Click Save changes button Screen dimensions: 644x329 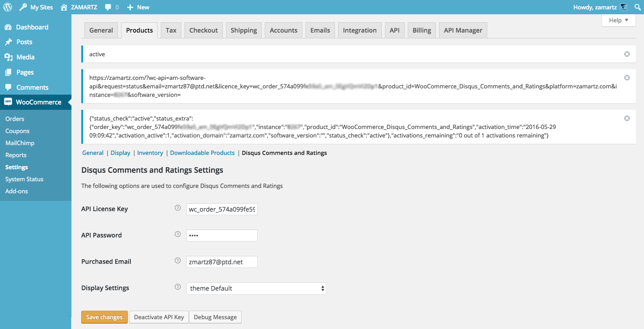(x=104, y=317)
